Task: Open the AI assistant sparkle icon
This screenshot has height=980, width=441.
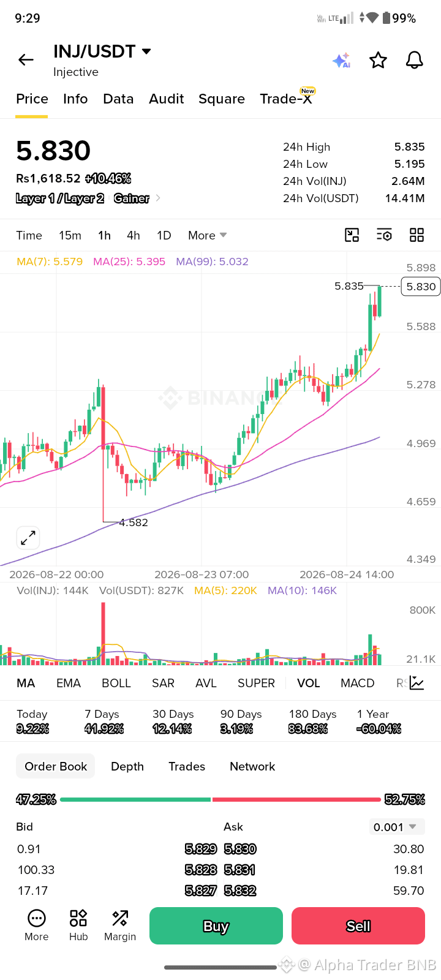Action: pos(341,60)
